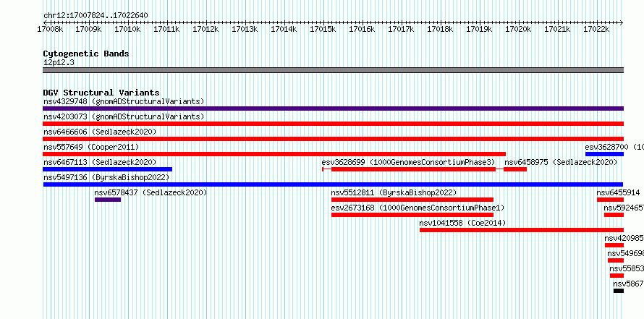Viewport: 644px width, 319px height.
Task: Click the 17015k ruler label
Action: click(323, 29)
